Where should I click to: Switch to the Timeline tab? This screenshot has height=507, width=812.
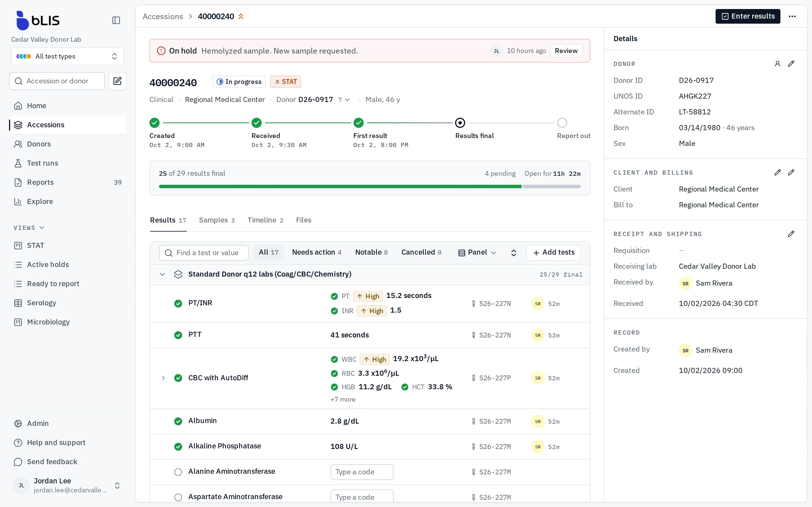(x=265, y=220)
